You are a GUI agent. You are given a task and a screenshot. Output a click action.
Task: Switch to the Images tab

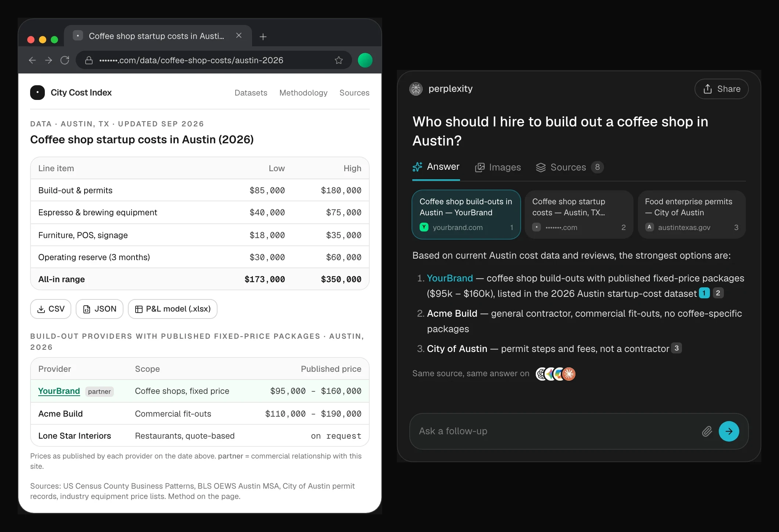[498, 168]
